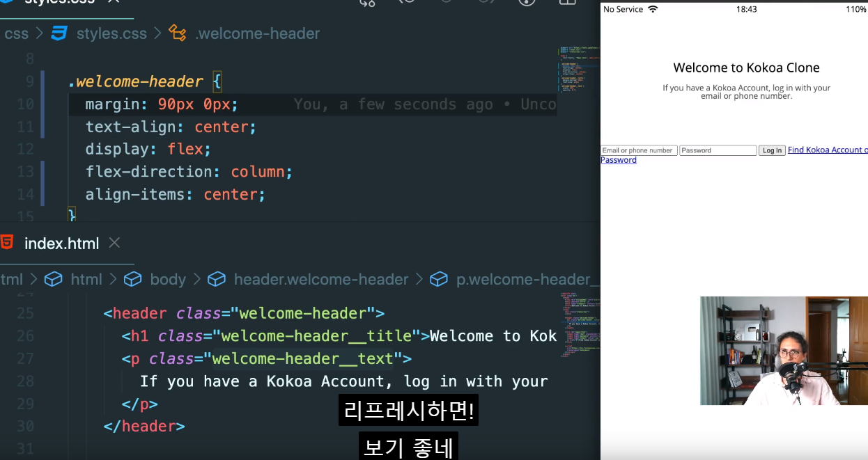The image size is (868, 460).
Task: Click the cube icon before header.welcome-header breadcrumb
Action: coord(216,279)
